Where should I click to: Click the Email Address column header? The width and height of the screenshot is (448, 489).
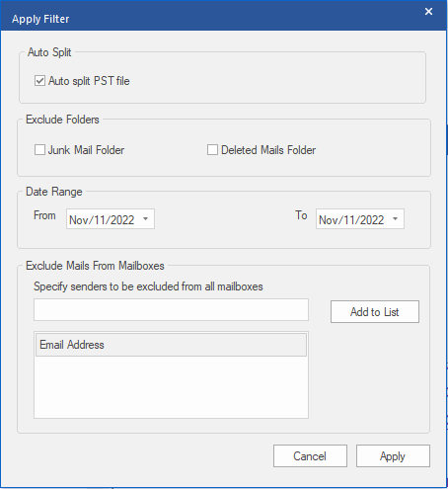pos(171,345)
